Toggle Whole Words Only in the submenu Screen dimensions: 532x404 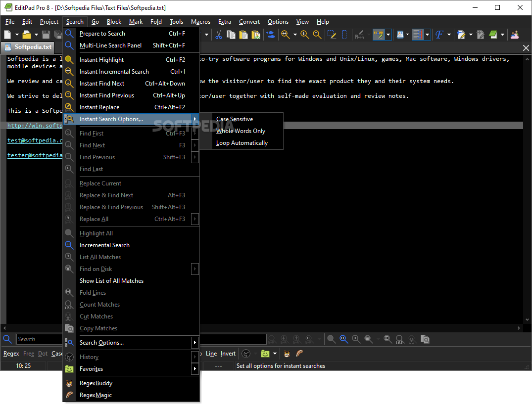[242, 131]
